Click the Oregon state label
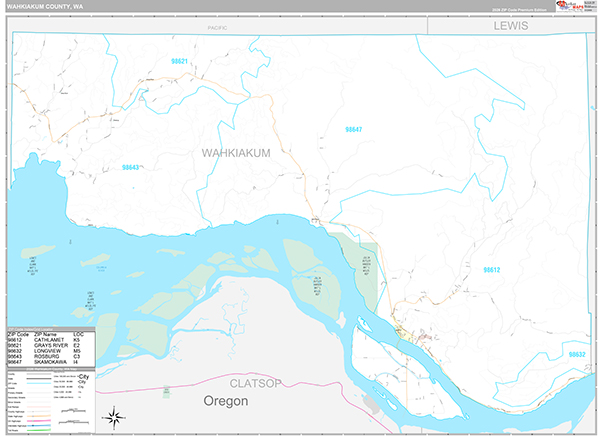Image resolution: width=600 pixels, height=436 pixels. point(226,401)
